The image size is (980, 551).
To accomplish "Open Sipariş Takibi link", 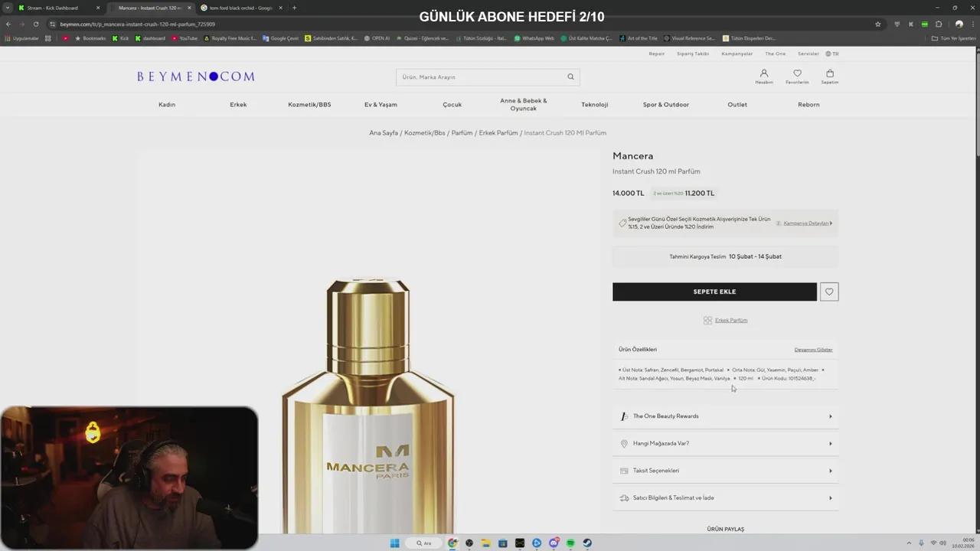I will click(693, 54).
